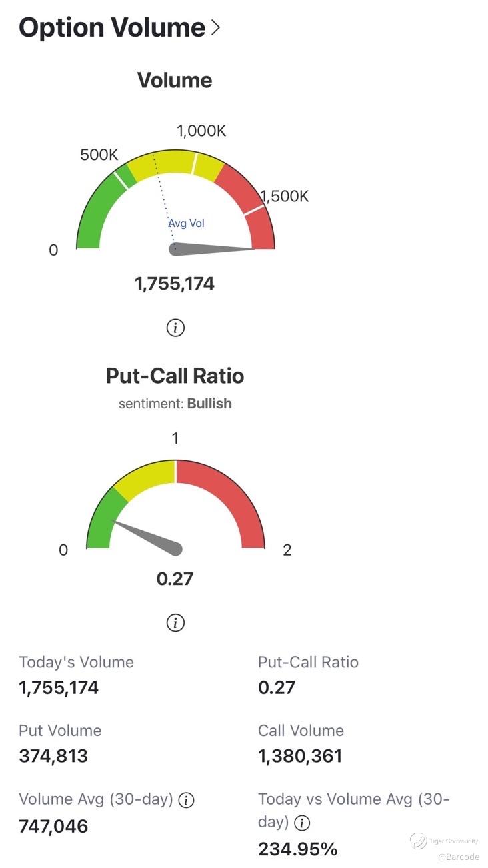
Task: Tap the Call Volume value 1,380,361
Action: [x=300, y=756]
